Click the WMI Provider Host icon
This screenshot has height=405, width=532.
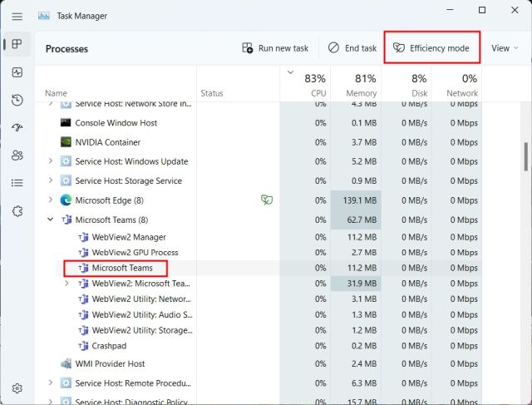click(x=66, y=363)
